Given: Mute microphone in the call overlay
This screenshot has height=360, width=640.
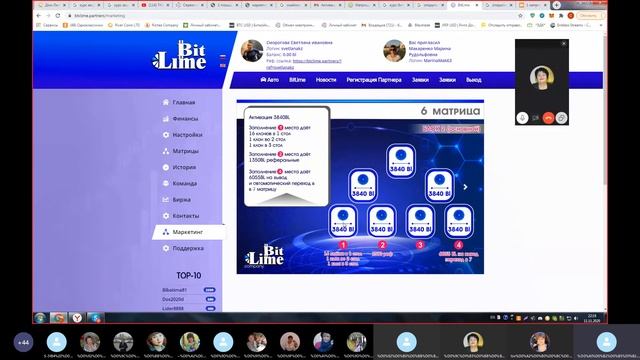Looking at the screenshot, I should point(522,118).
